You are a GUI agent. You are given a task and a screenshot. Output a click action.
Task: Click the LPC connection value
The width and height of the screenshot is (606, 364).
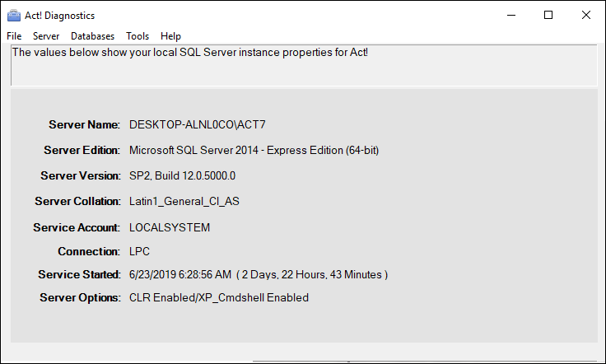coord(139,251)
